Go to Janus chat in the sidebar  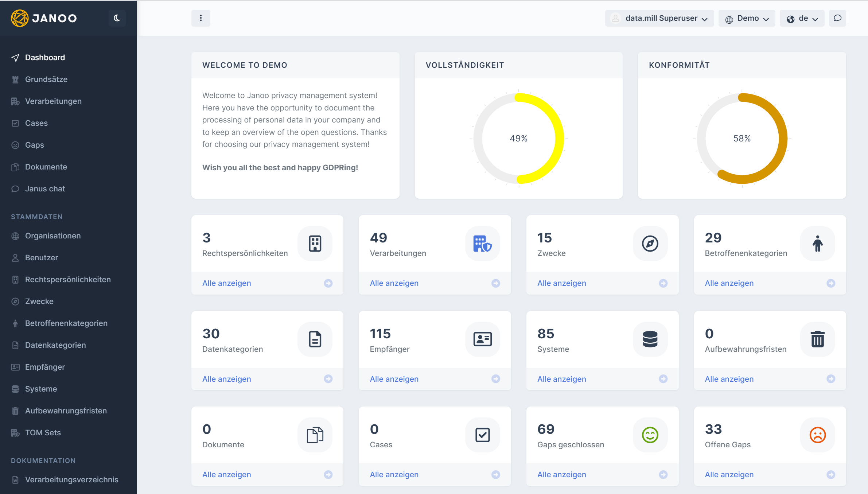(x=45, y=189)
